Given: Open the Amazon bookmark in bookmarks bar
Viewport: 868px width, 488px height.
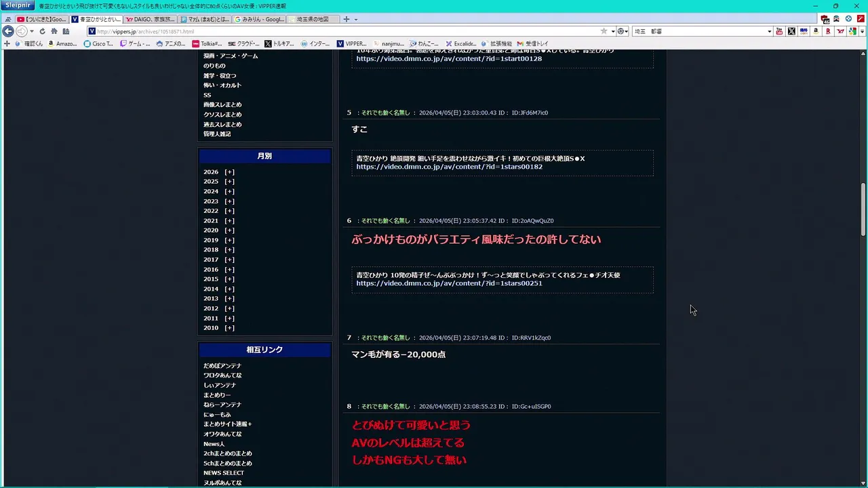Looking at the screenshot, I should pyautogui.click(x=62, y=44).
